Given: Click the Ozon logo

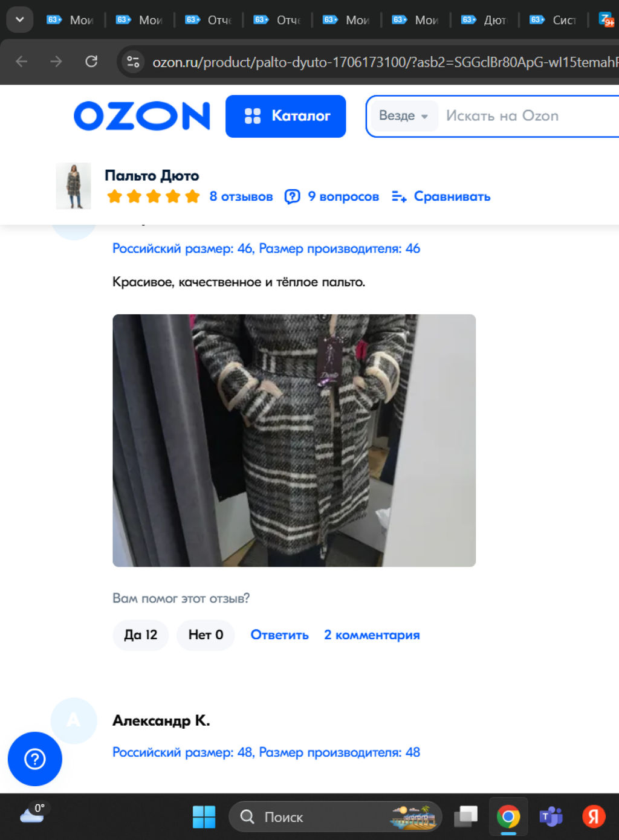Looking at the screenshot, I should 141,116.
